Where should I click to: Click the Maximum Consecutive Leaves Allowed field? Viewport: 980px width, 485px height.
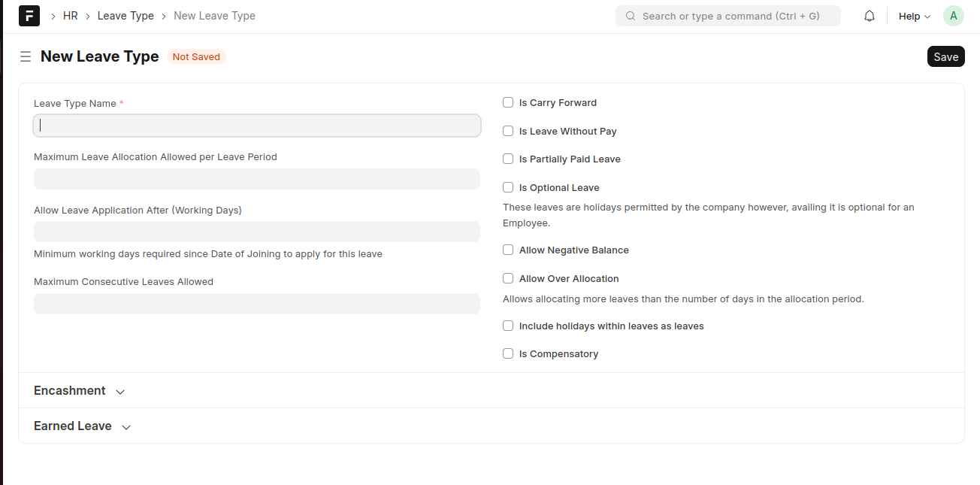[x=257, y=304]
